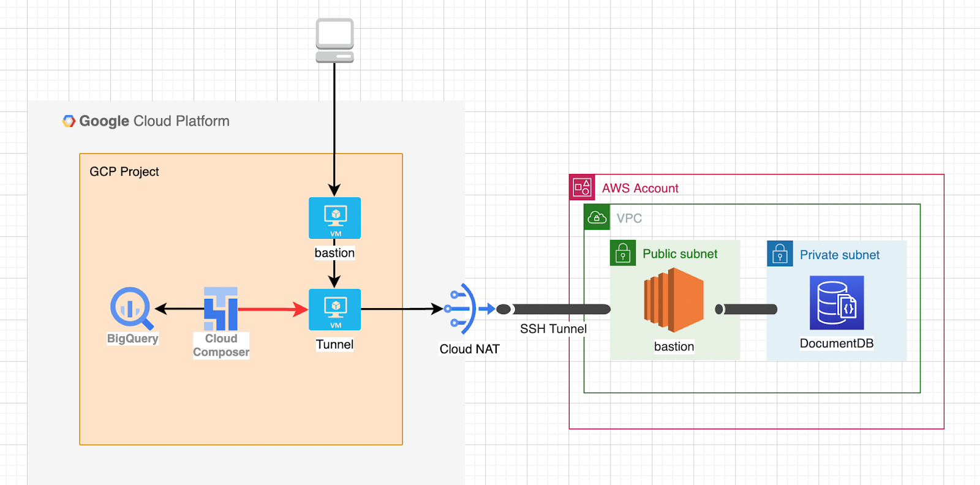
Task: Click the VPC cloud icon
Action: (x=597, y=217)
